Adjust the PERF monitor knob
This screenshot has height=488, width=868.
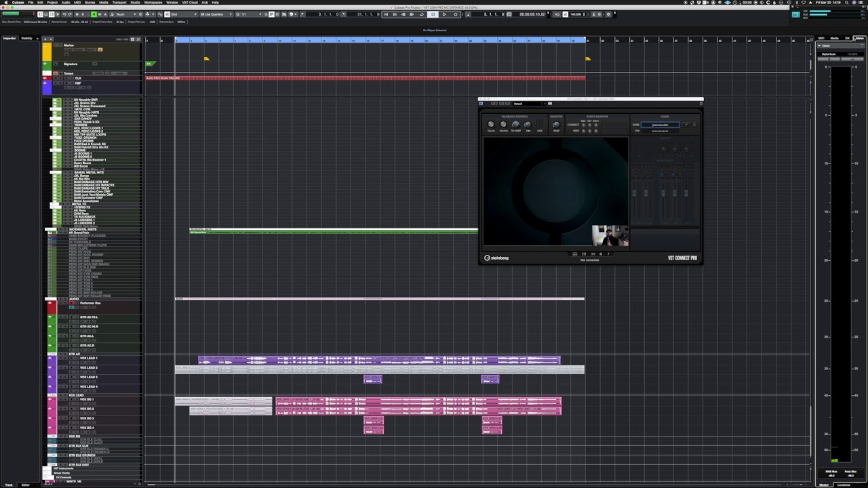[556, 125]
